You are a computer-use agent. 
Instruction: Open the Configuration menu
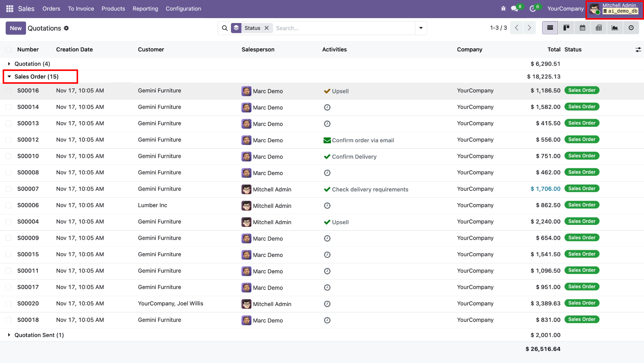[x=183, y=9]
